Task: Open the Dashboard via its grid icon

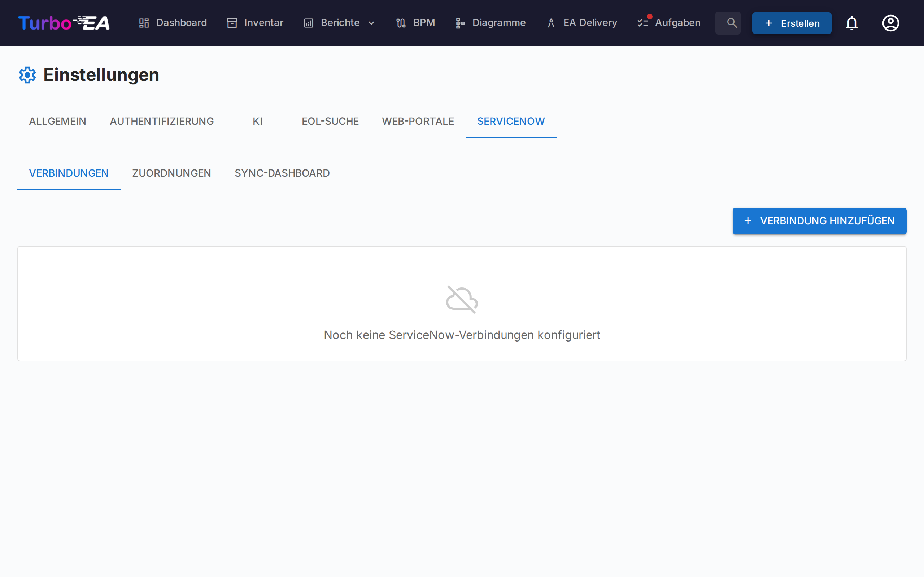Action: (x=144, y=23)
